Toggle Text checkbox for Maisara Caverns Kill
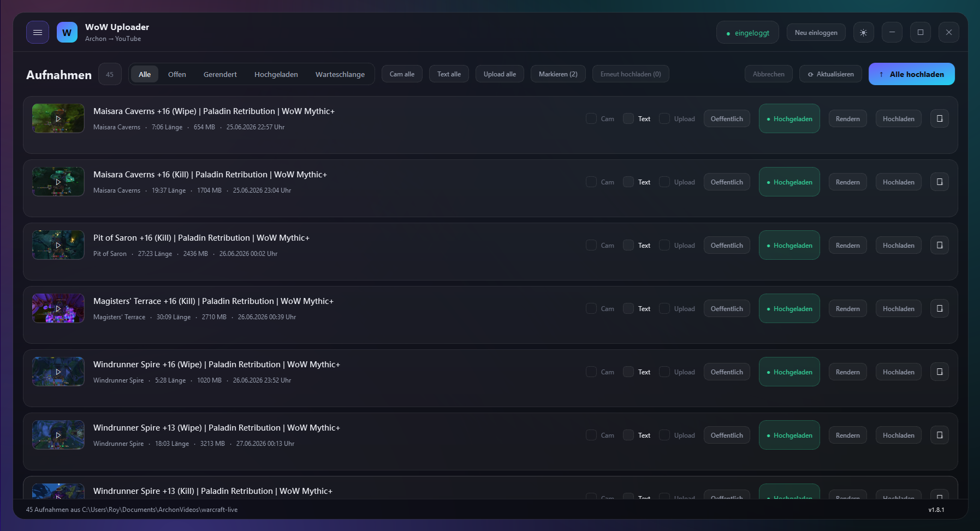 tap(628, 182)
